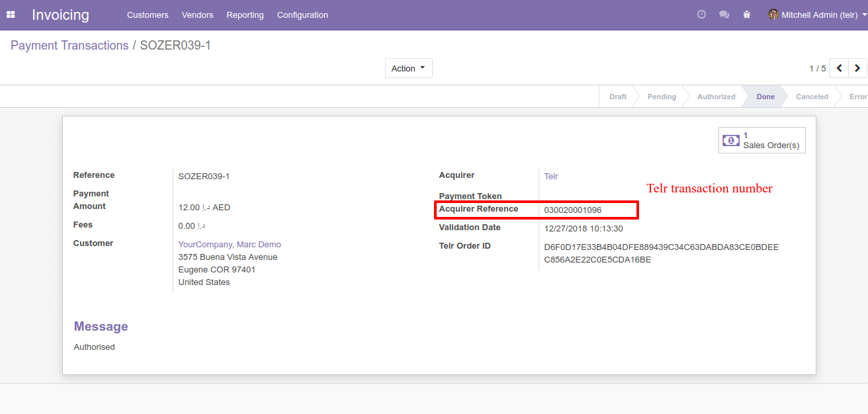The height and width of the screenshot is (414, 868).
Task: Click the Acquirer Reference label
Action: 478,209
